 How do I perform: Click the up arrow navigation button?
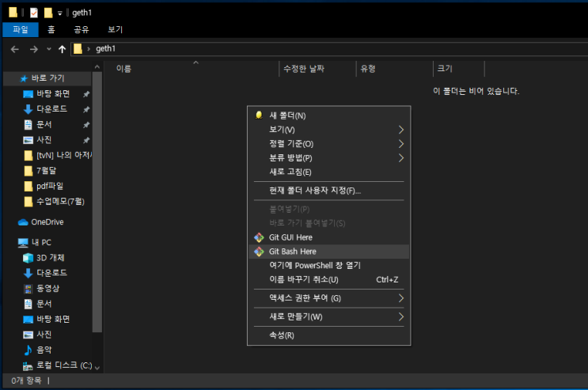(x=63, y=49)
